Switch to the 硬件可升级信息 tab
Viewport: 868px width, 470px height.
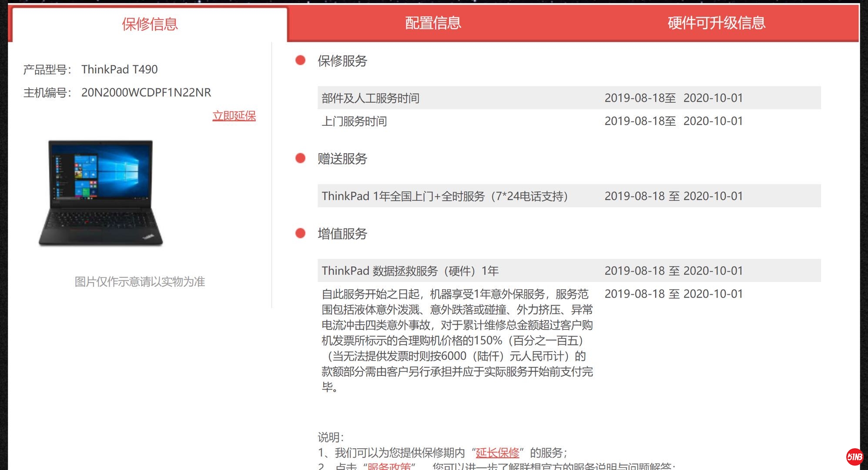pos(716,23)
